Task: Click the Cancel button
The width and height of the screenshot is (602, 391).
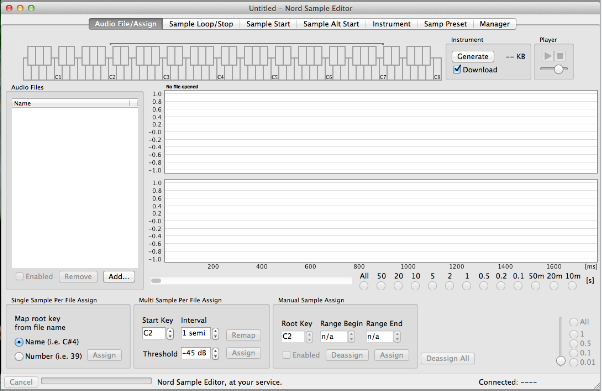Action: click(21, 382)
